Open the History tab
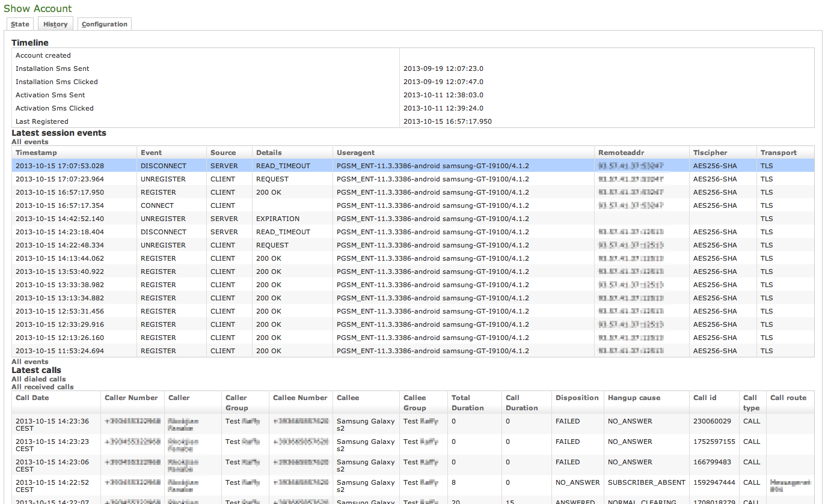This screenshot has width=828, height=504. (x=55, y=24)
